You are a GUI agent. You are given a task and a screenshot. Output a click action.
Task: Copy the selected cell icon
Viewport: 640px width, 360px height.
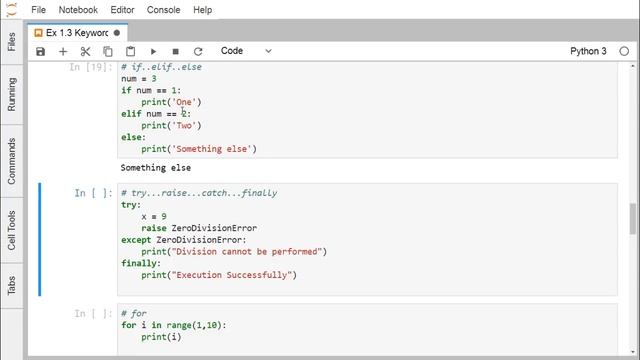coord(108,51)
